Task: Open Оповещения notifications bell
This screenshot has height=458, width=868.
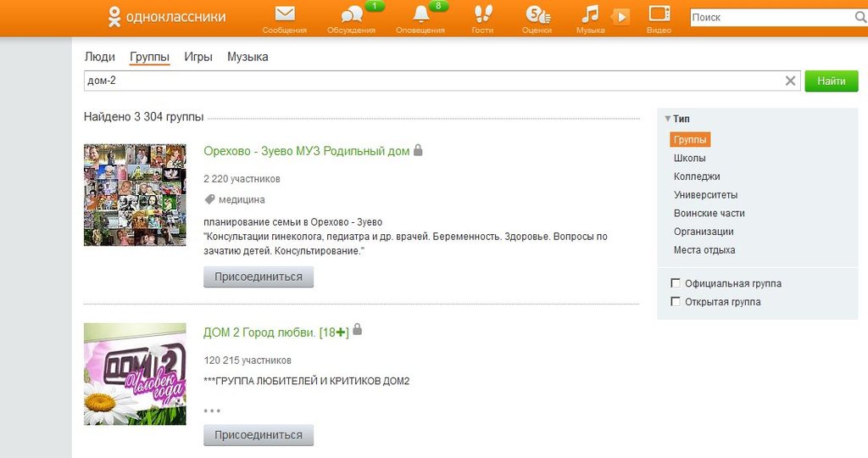Action: tap(420, 14)
